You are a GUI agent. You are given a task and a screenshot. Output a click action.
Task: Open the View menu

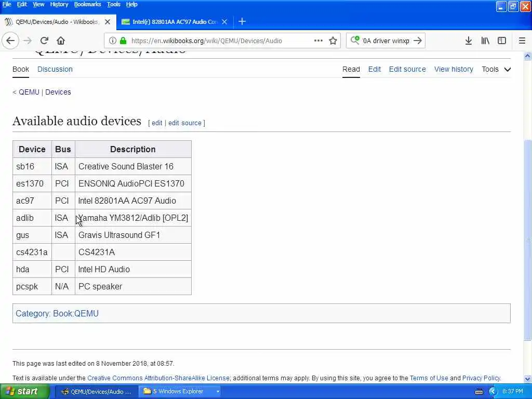pos(38,4)
